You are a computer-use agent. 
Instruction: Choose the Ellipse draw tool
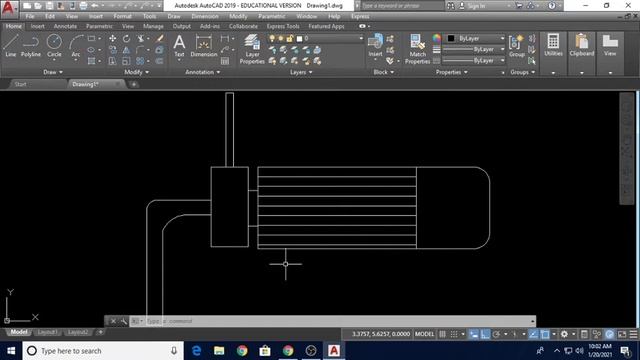(x=91, y=50)
